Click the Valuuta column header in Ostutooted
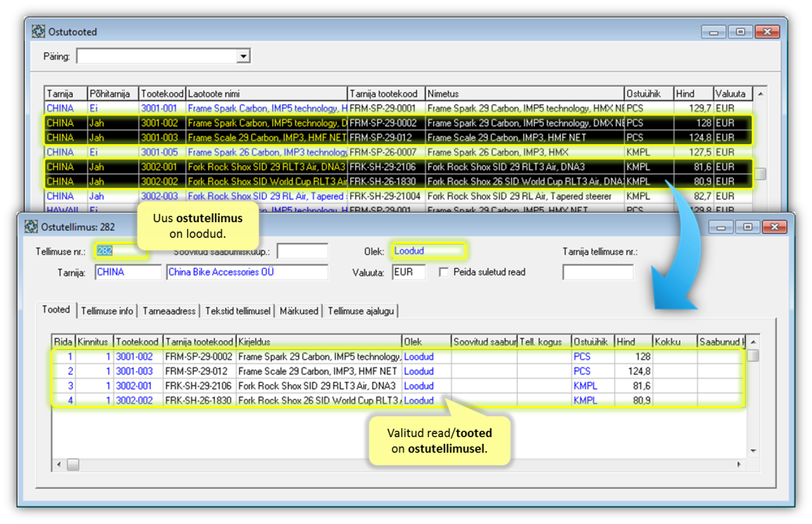Viewport: 812px width, 524px height. 733,94
